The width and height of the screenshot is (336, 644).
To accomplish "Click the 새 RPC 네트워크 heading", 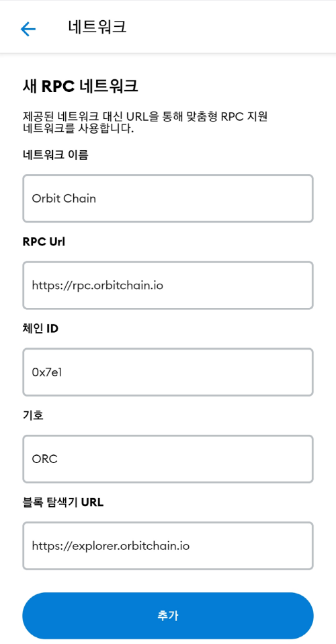I will coord(80,87).
